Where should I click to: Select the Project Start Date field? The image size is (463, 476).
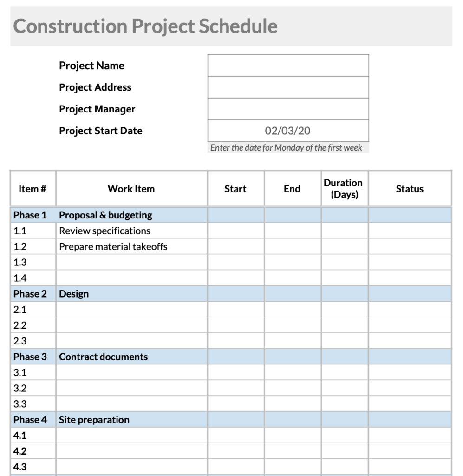(288, 131)
